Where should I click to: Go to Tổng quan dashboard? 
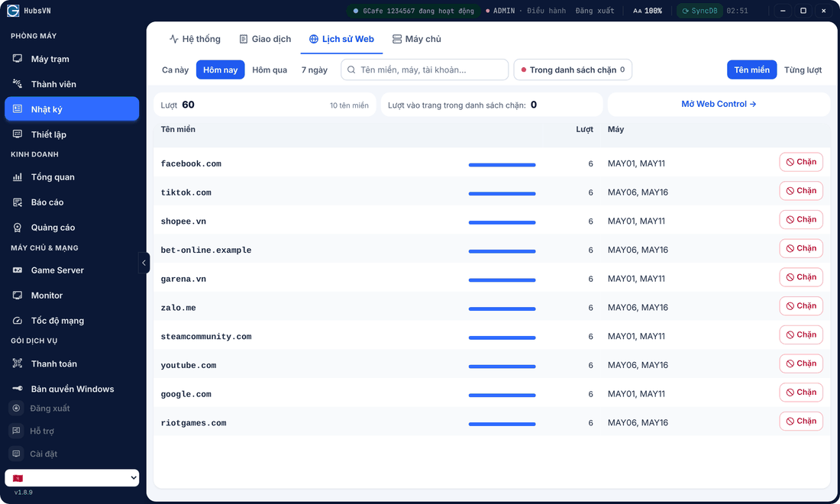[x=72, y=177]
